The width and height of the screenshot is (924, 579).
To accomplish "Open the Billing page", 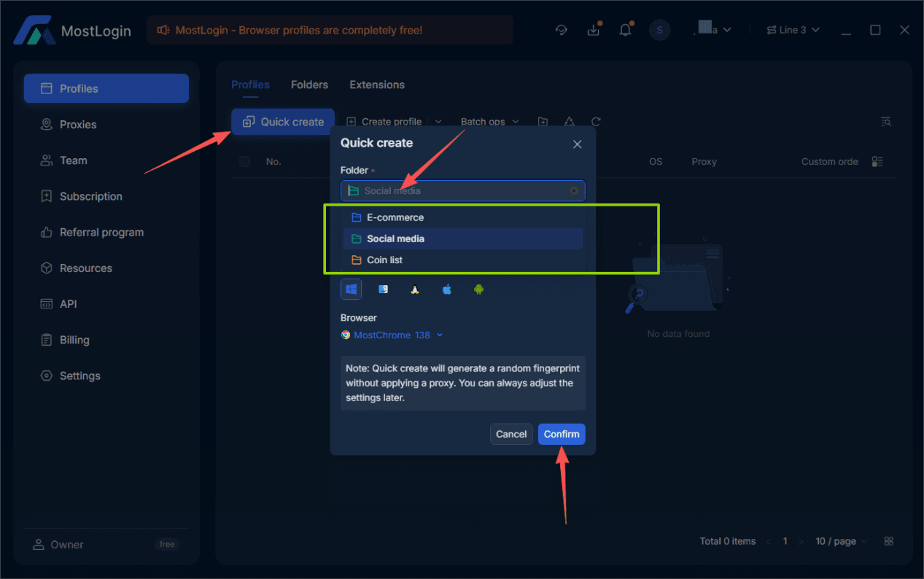I will tap(106, 340).
